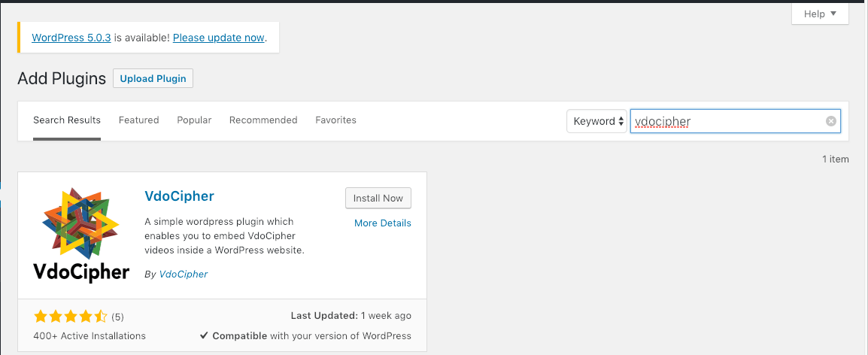Click the star rating icons

[x=71, y=317]
